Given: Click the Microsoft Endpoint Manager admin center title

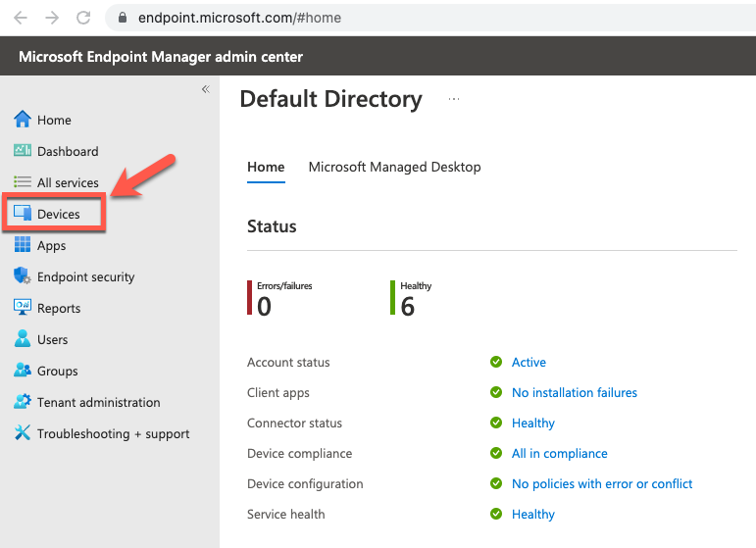Looking at the screenshot, I should (x=161, y=57).
